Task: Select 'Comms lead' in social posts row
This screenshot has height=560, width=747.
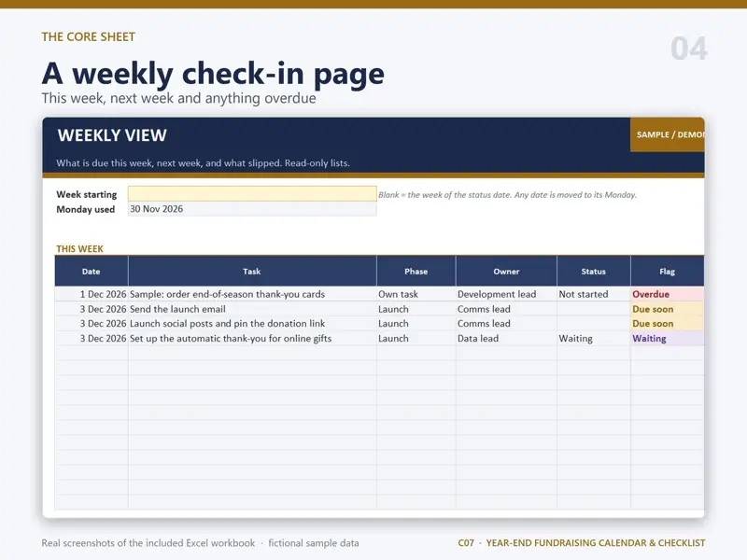Action: click(x=506, y=324)
